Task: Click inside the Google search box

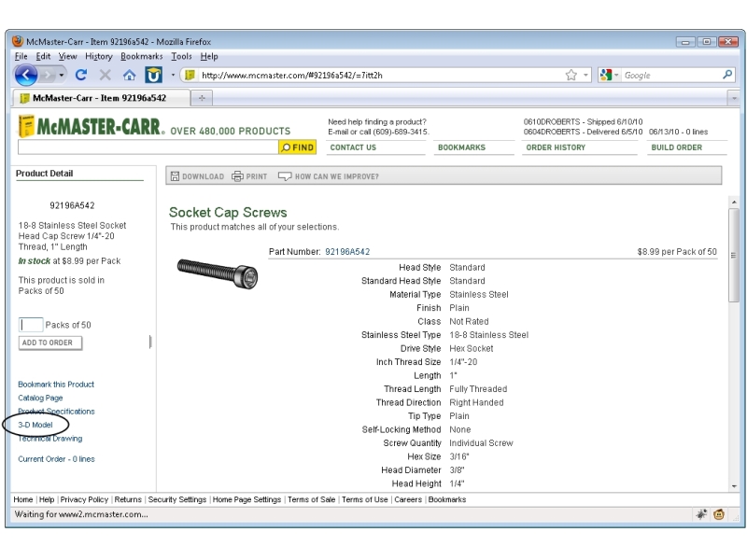Action: [671, 75]
